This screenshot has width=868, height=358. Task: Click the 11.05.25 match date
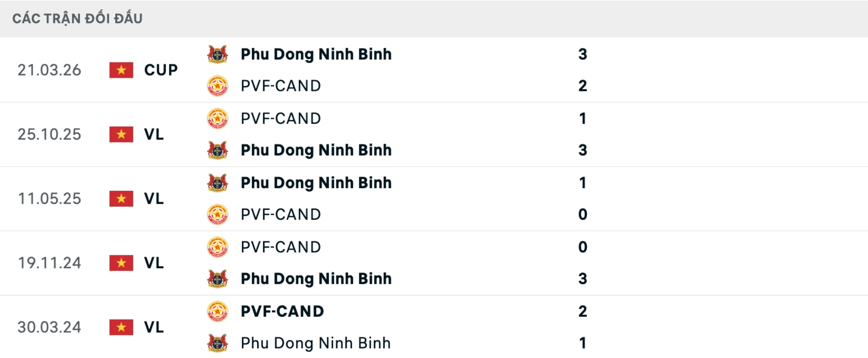click(49, 198)
